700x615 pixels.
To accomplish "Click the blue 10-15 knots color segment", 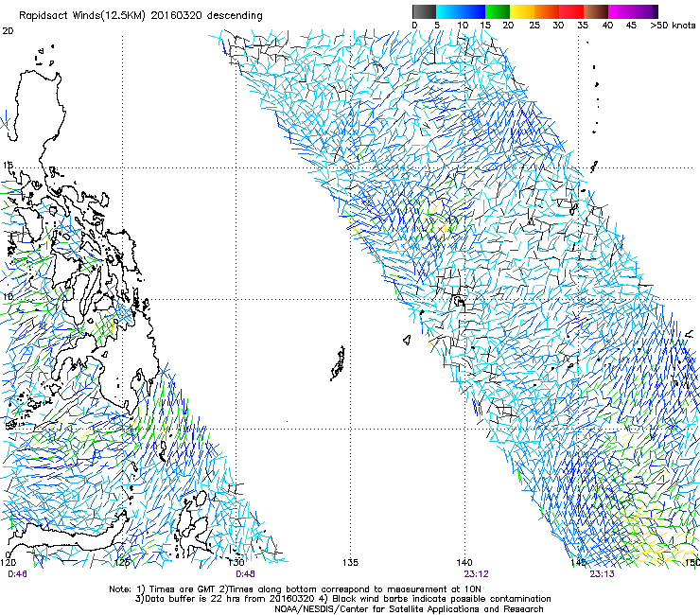I will tap(473, 11).
